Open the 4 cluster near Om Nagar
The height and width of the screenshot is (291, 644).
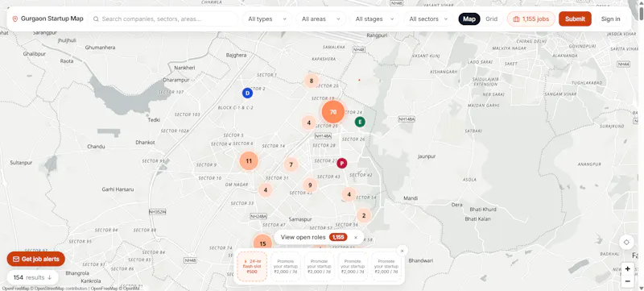click(x=266, y=190)
